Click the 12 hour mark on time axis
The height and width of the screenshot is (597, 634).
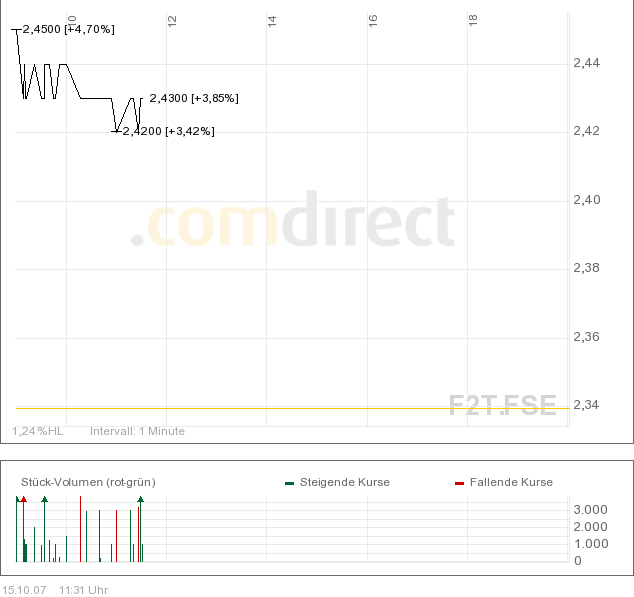[172, 19]
